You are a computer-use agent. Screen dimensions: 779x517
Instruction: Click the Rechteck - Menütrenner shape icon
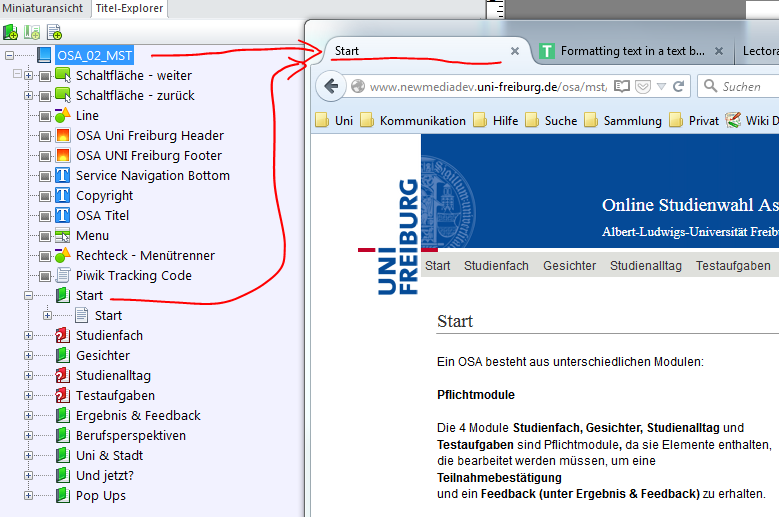[63, 255]
